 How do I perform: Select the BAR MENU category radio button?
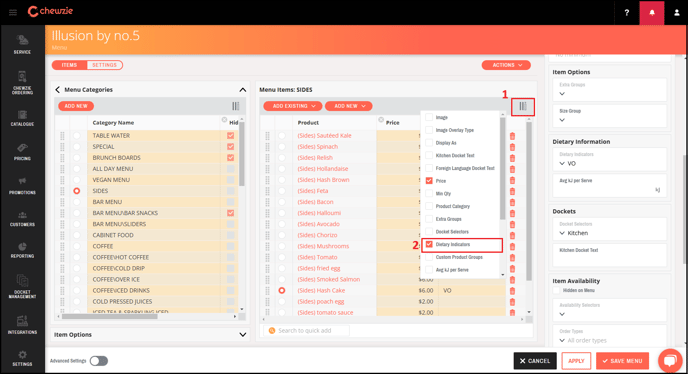(77, 202)
